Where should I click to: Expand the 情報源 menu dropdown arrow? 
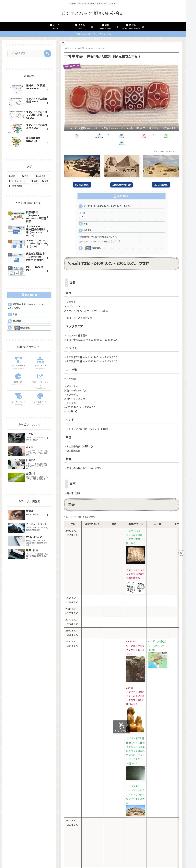(143, 27)
